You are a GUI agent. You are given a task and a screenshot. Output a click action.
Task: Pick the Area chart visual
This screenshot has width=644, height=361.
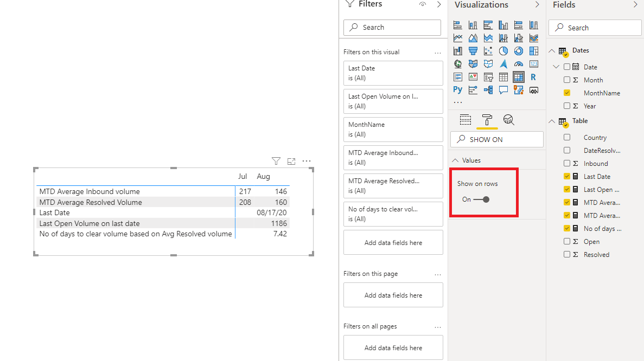click(x=473, y=38)
